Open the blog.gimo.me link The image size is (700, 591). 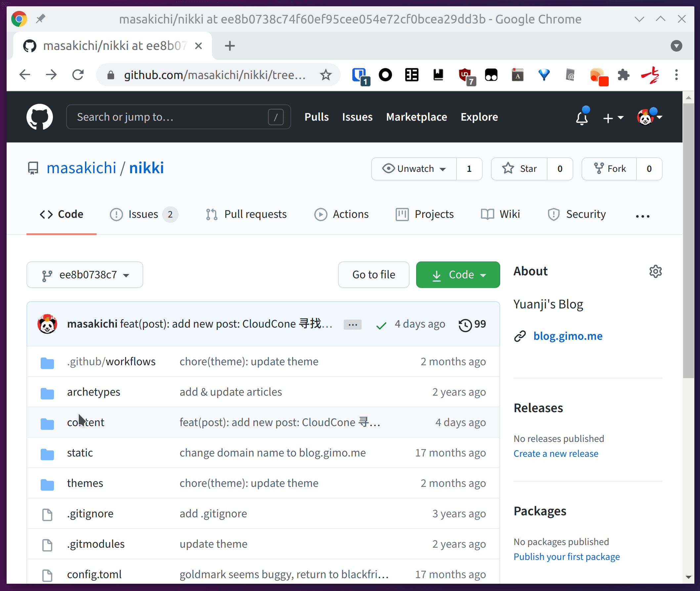[568, 336]
